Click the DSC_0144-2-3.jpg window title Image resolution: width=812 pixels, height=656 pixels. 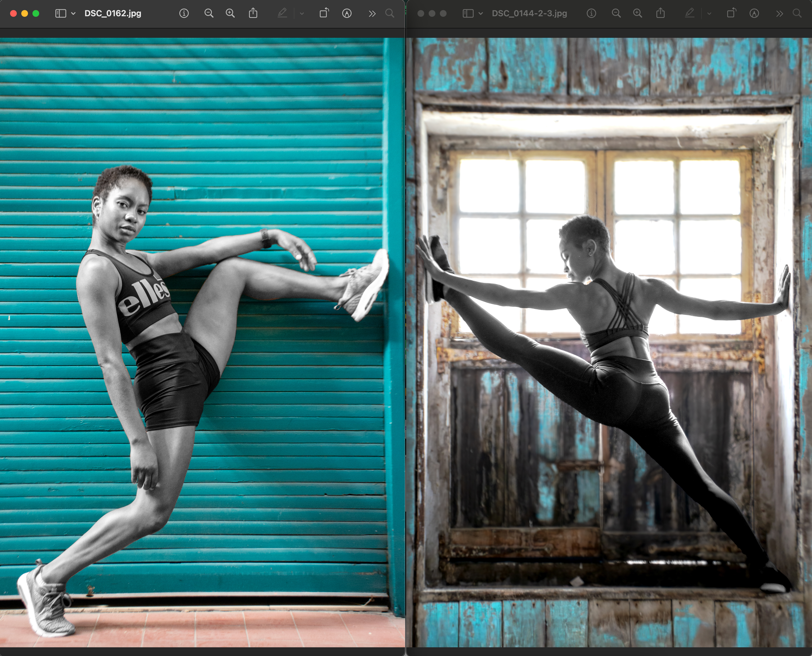[x=529, y=14]
